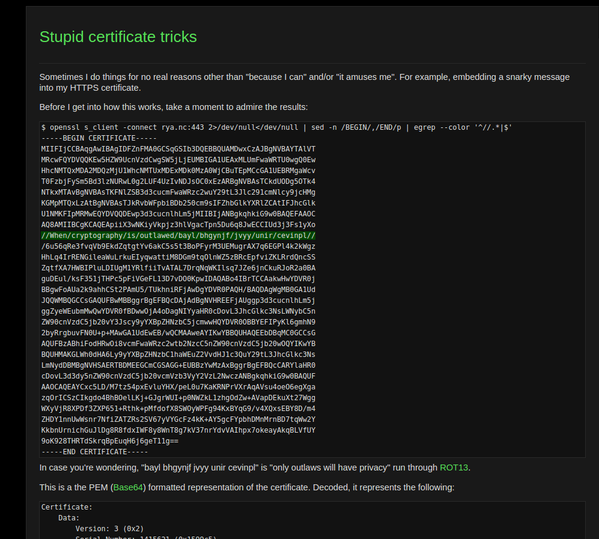599x539 pixels.
Task: Open the Base64 link
Action: [x=128, y=487]
